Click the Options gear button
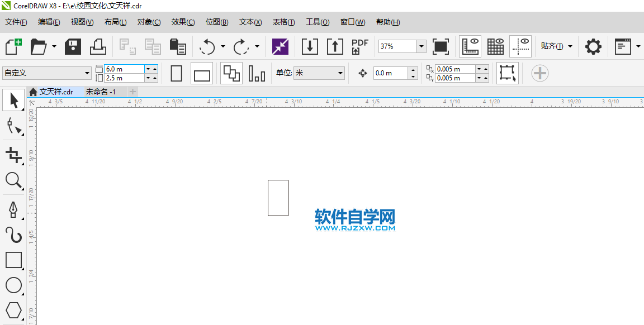 [x=593, y=46]
